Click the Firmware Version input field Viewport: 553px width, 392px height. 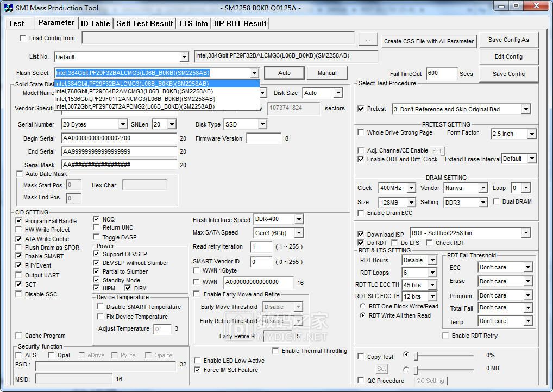264,138
